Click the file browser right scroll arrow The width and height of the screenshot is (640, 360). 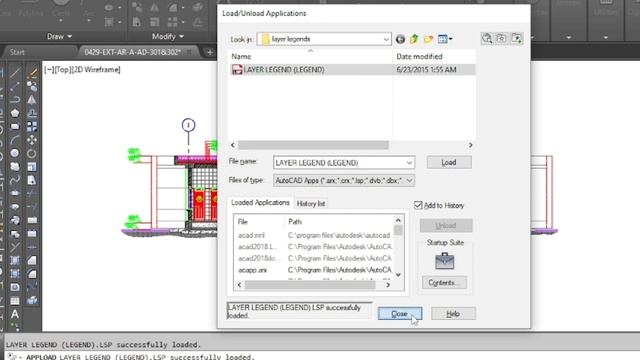point(470,145)
